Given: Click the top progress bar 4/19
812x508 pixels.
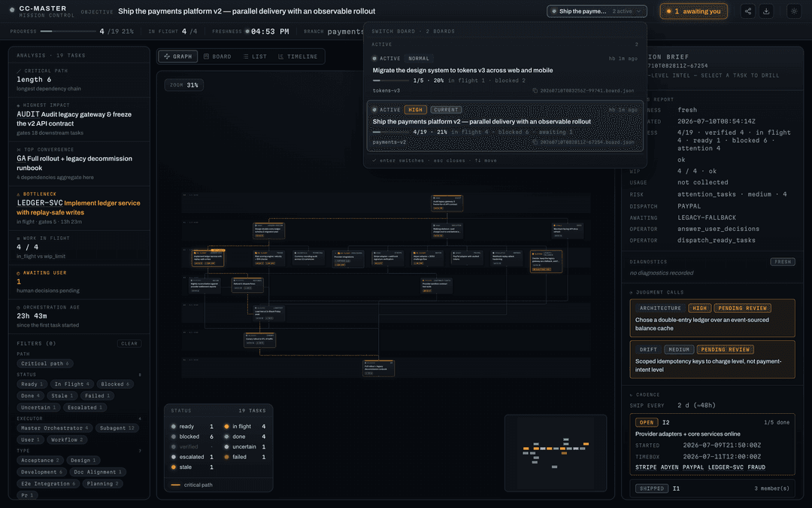Looking at the screenshot, I should point(68,32).
